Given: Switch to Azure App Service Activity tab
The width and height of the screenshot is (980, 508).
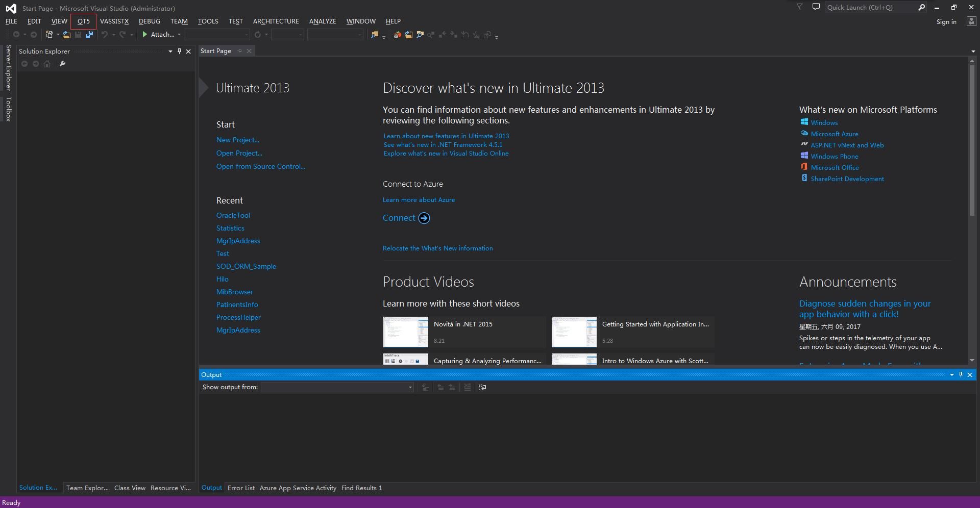Looking at the screenshot, I should point(298,488).
